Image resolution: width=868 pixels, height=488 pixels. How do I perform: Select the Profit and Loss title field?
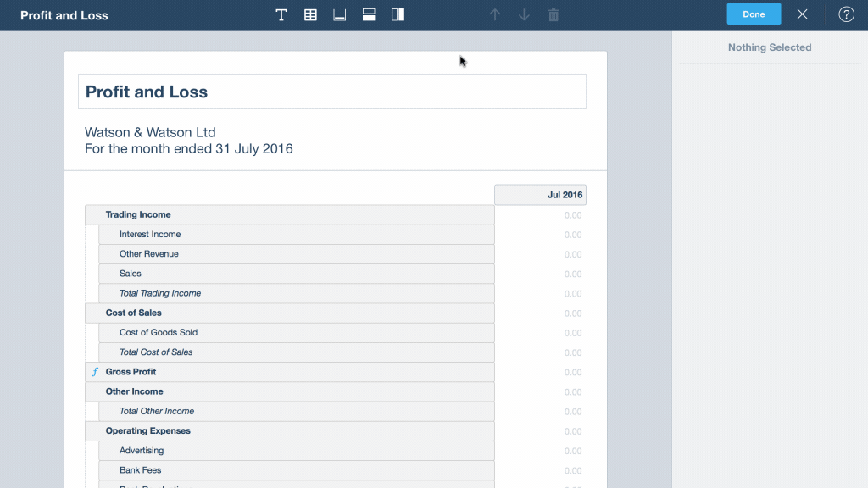[331, 91]
